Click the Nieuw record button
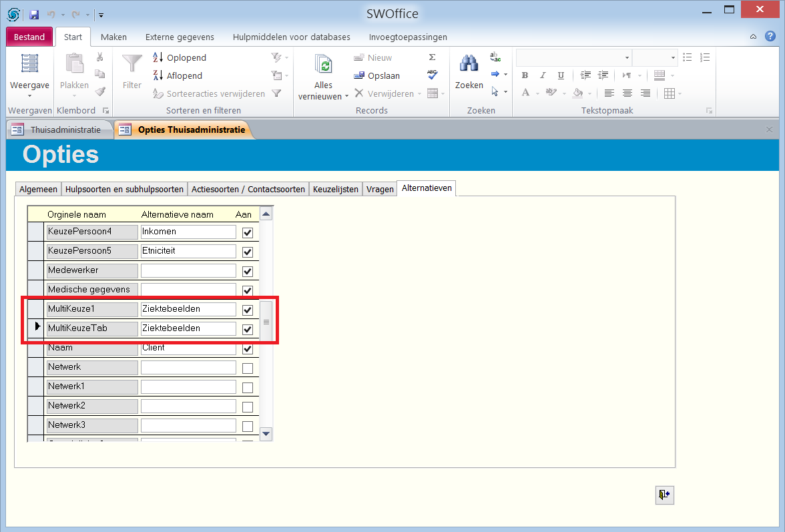Screen dimensions: 785x532 pos(372,57)
